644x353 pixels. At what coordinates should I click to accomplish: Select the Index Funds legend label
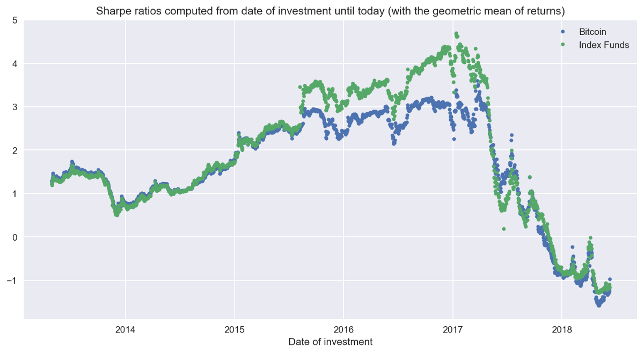(604, 45)
